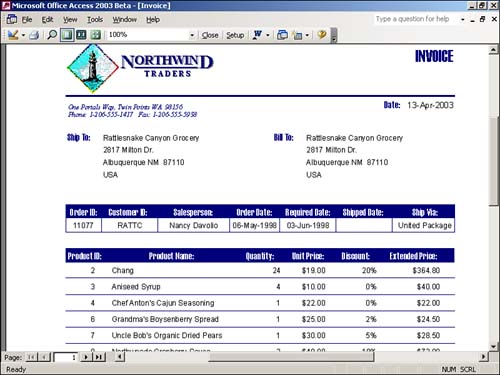500x375 pixels.
Task: Click the New Object icon
Action: tap(297, 35)
